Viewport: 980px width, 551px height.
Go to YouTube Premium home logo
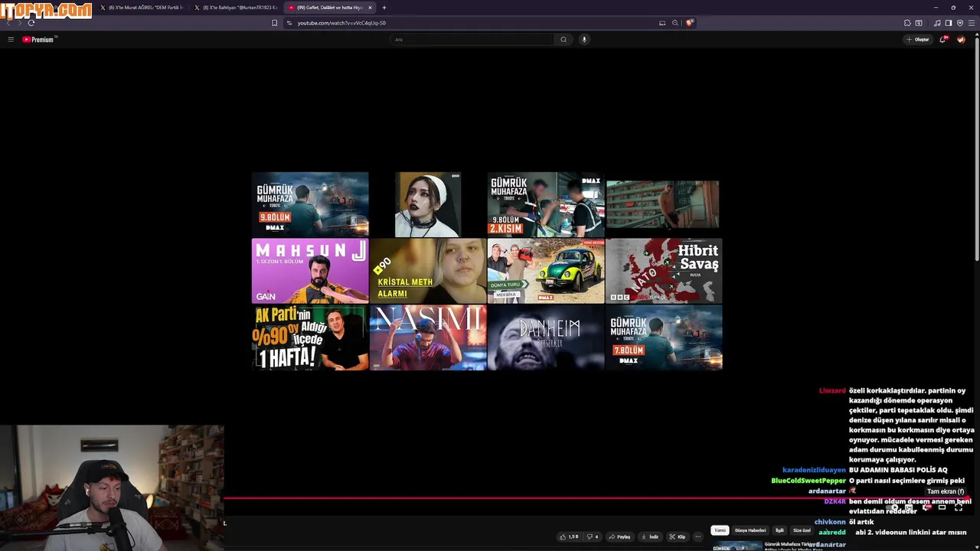click(38, 39)
